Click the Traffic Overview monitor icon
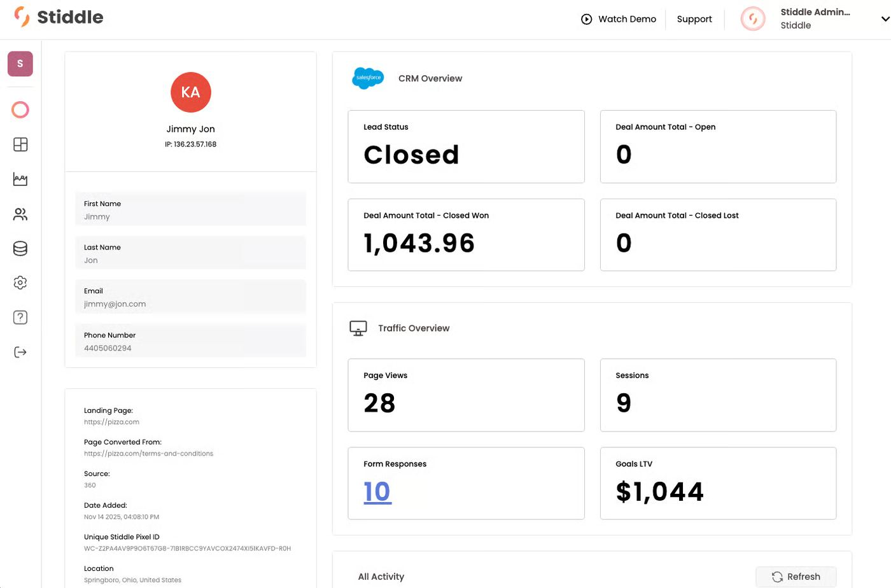Viewport: 891px width, 588px height. 358,328
